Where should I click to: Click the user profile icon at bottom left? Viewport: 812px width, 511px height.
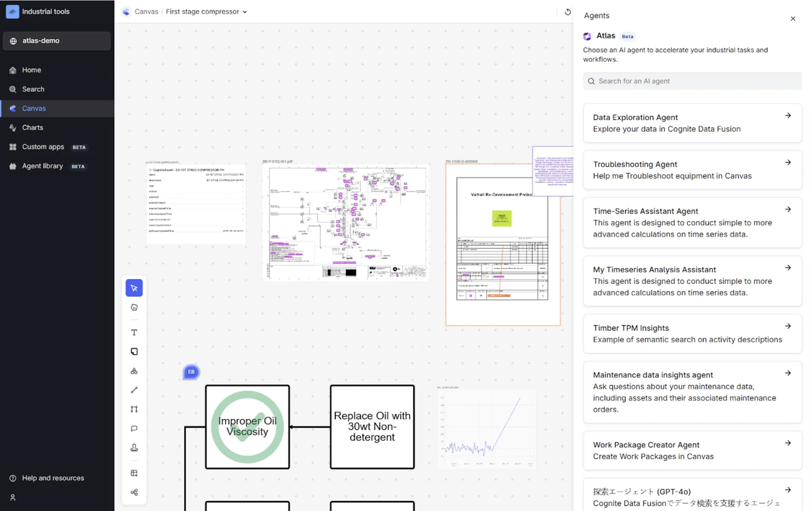click(x=13, y=497)
